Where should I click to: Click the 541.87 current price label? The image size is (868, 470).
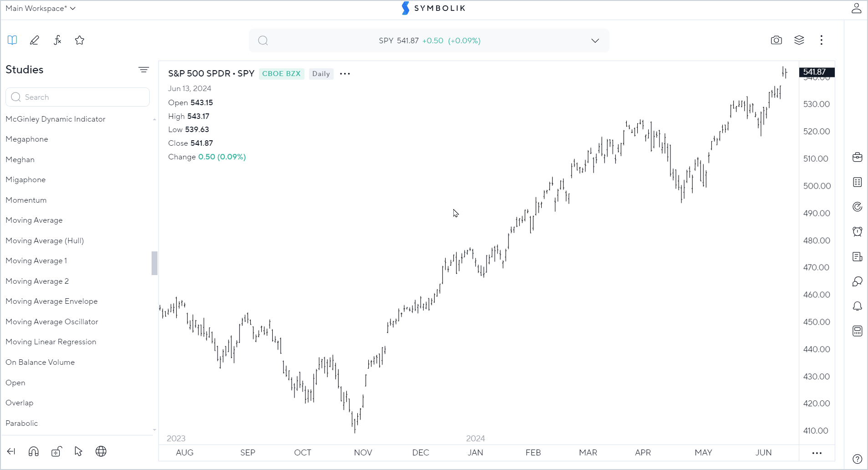(x=817, y=72)
